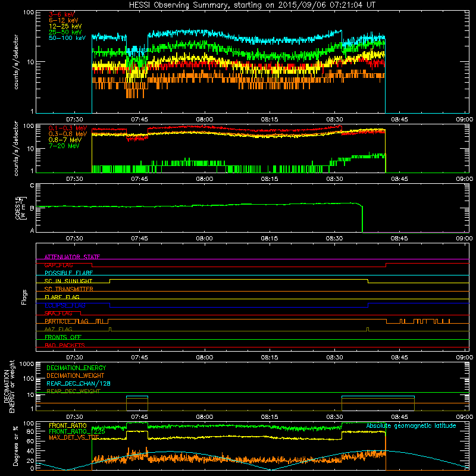This screenshot has height=476, width=476.
Task: Click the 0.3-0.8 MeV legend label
Action: [68, 134]
